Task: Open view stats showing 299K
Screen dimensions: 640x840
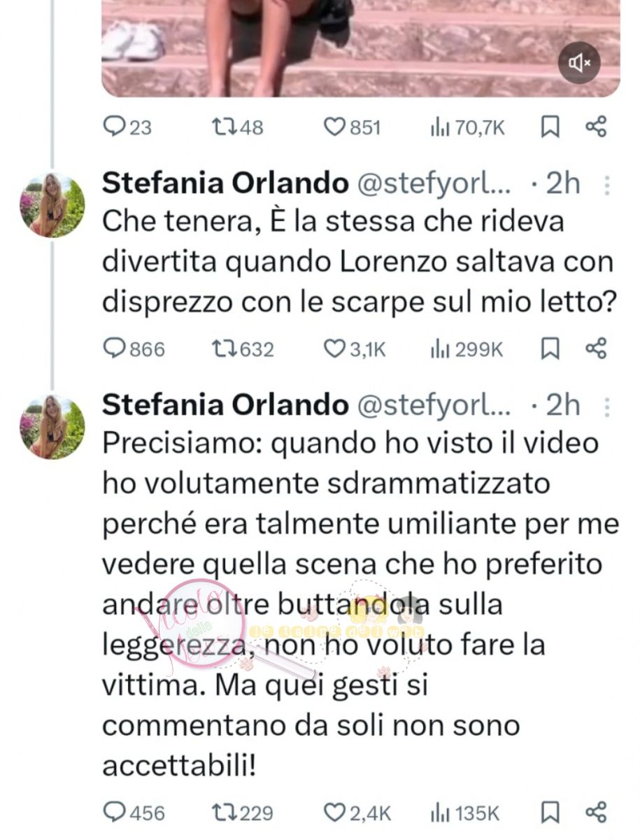Action: tap(467, 349)
